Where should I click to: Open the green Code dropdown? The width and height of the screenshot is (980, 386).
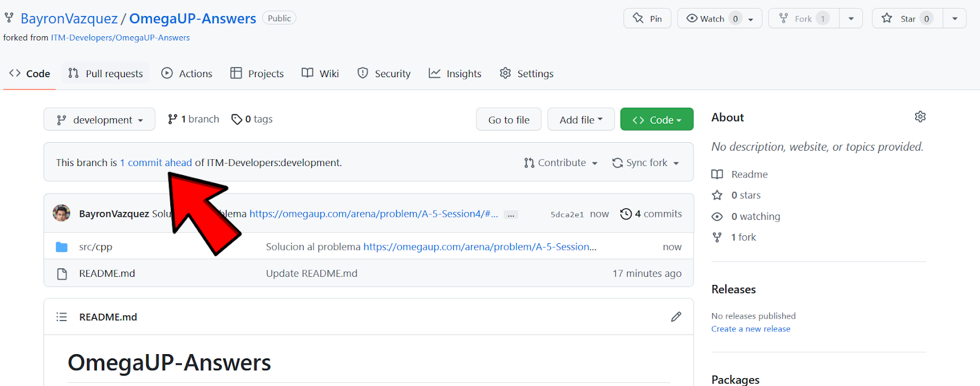pyautogui.click(x=657, y=119)
